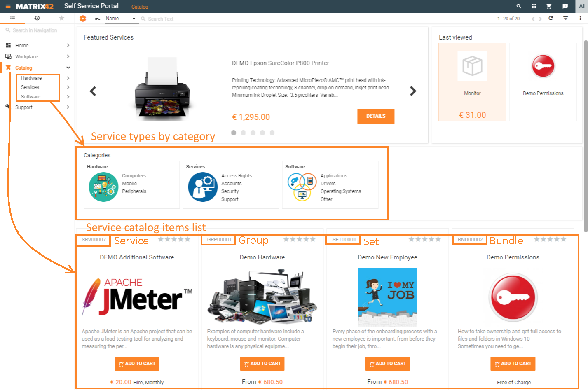
Task: Select Catalog in the top navigation bar
Action: coord(139,7)
